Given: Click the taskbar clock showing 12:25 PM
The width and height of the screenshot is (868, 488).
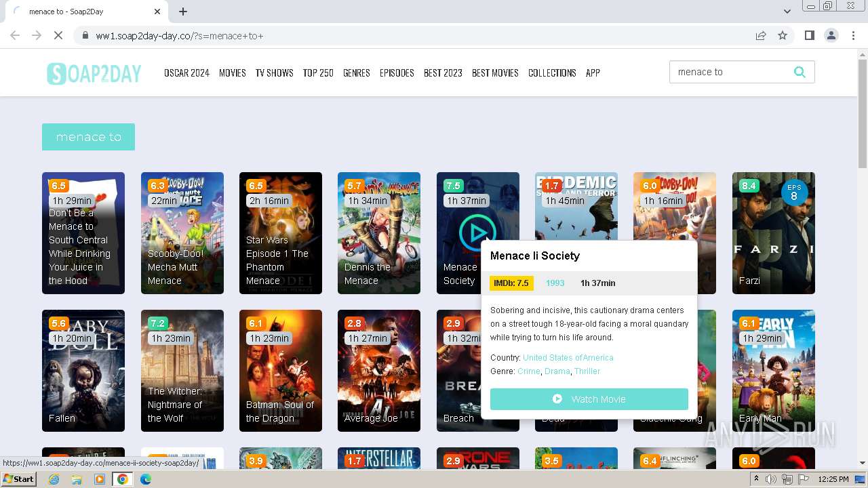Looking at the screenshot, I should click(833, 479).
